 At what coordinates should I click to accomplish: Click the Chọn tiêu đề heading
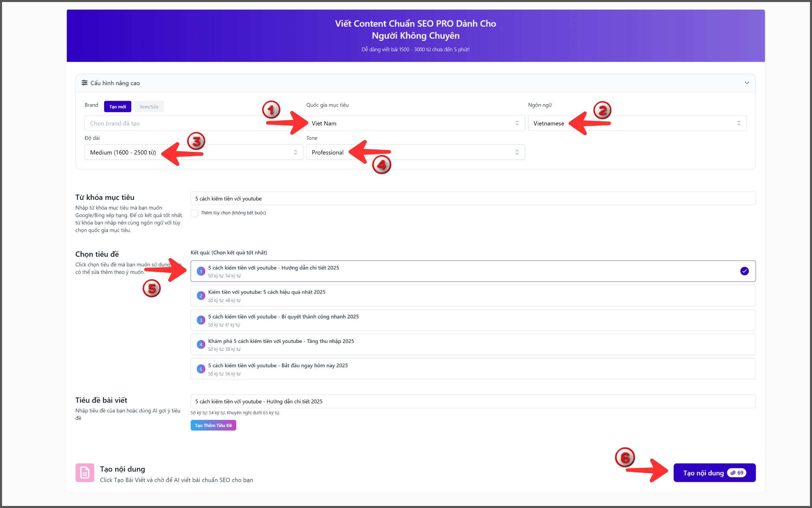click(x=97, y=254)
